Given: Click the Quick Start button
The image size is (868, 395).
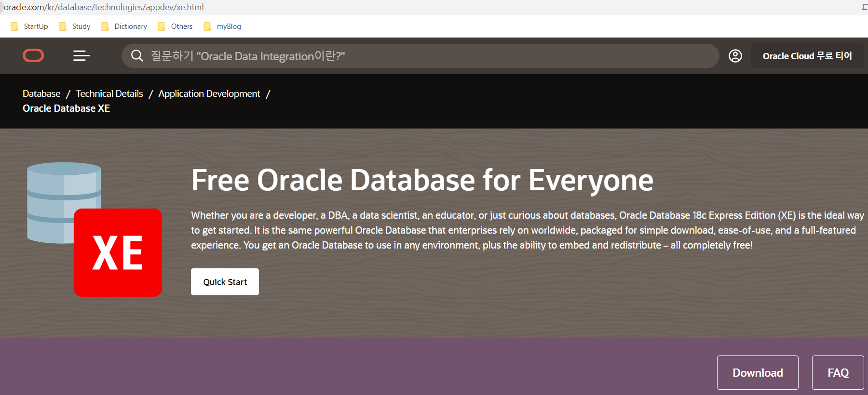Looking at the screenshot, I should coord(225,282).
